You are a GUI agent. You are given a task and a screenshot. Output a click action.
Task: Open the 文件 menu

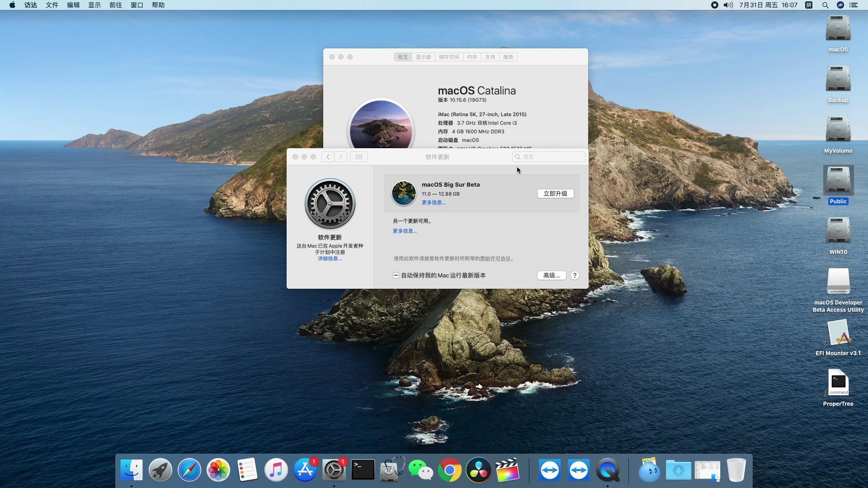coord(52,5)
